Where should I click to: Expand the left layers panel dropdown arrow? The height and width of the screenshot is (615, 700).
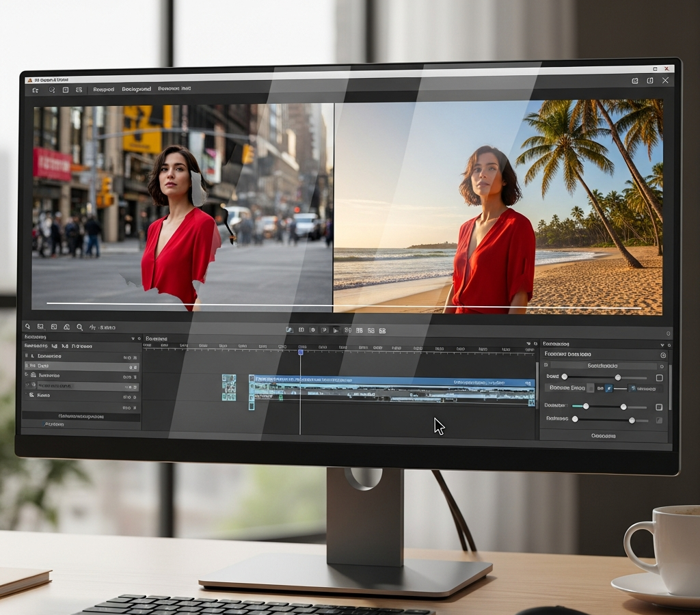pyautogui.click(x=133, y=339)
